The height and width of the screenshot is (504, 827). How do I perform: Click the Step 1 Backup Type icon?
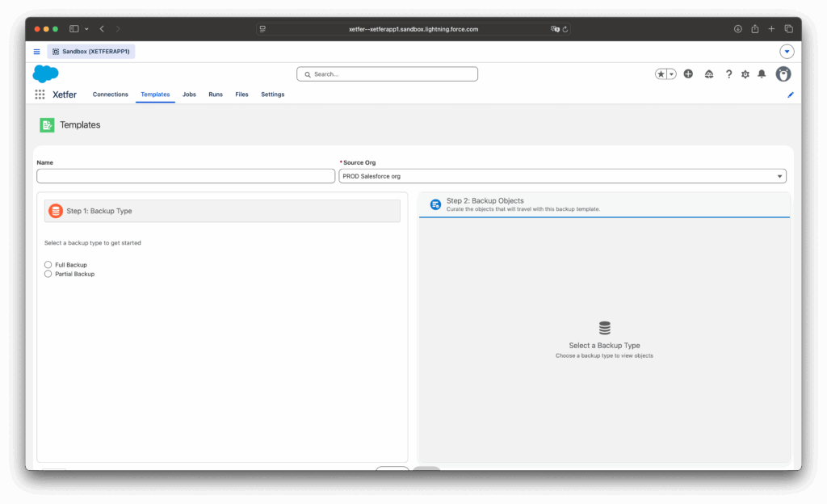(56, 211)
